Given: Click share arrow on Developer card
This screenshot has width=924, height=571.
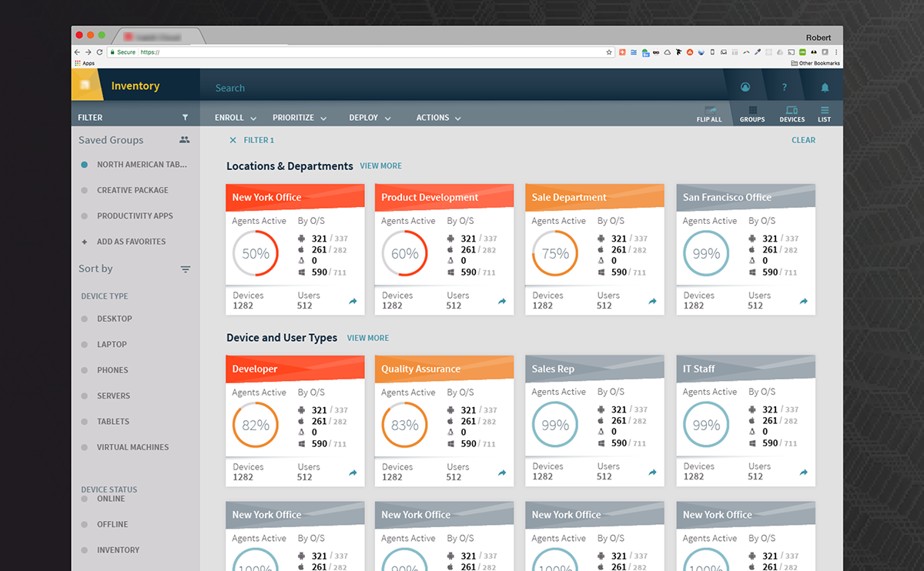Looking at the screenshot, I should click(353, 473).
